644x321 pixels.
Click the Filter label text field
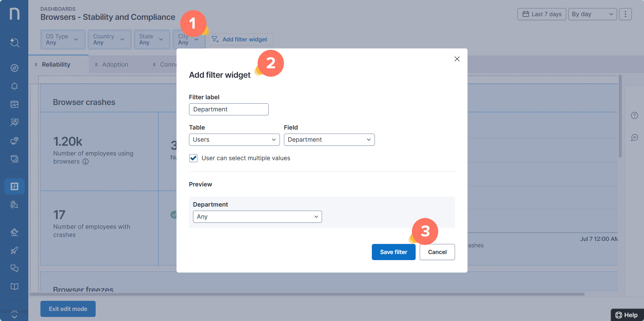(229, 109)
